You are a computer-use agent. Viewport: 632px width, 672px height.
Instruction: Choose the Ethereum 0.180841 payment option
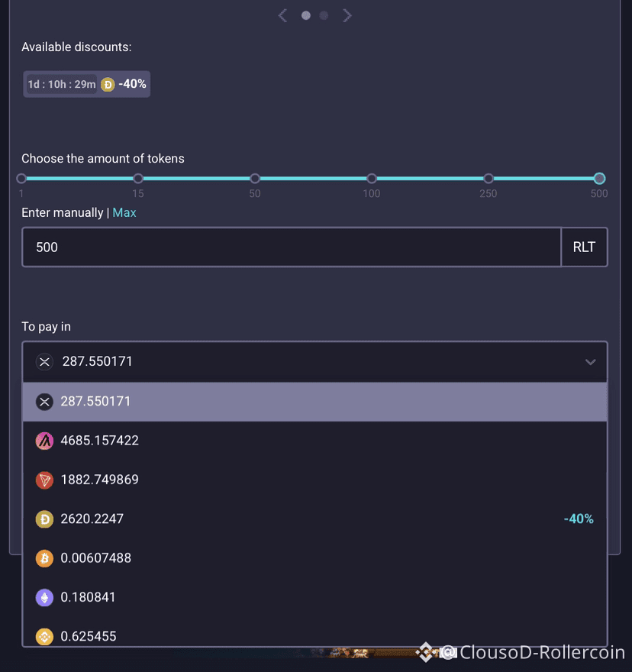(x=314, y=597)
